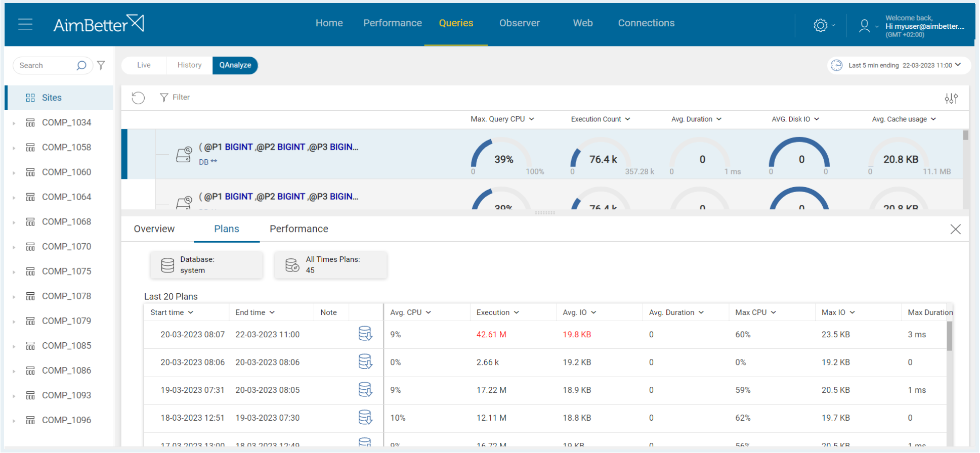This screenshot has height=453, width=980.
Task: Switch to the Overview tab
Action: 154,229
